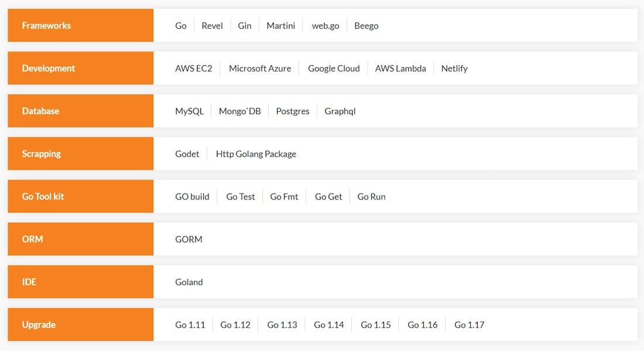The height and width of the screenshot is (351, 644).
Task: Click the Frameworks orange row label
Action: tap(81, 26)
